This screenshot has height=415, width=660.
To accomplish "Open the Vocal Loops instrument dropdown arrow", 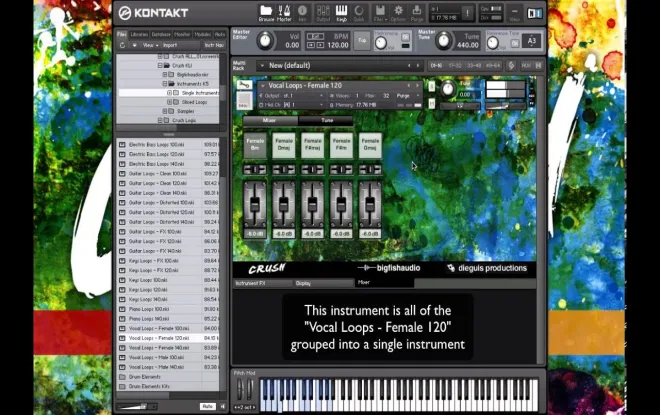I will point(263,85).
